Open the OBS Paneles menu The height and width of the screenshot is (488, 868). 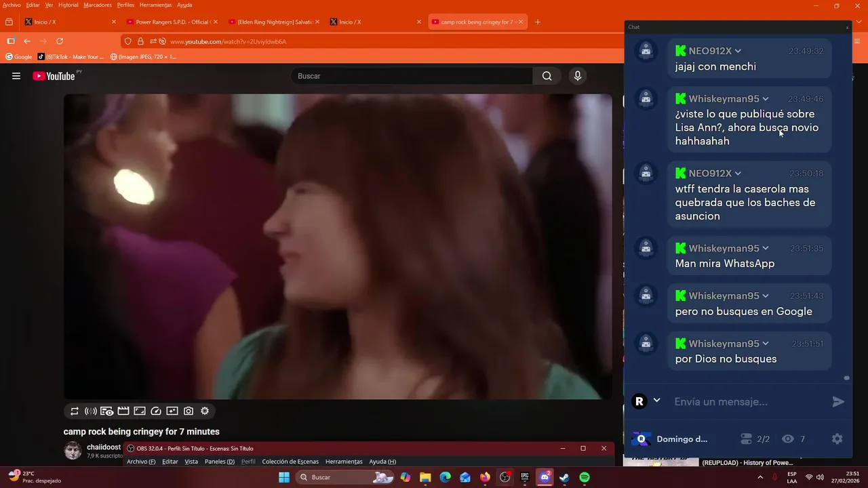pos(220,462)
